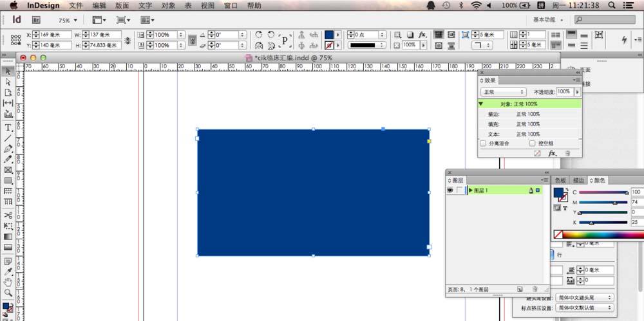Pick the Hand tool
Screen dimensions: 644x321
[x=8, y=282]
